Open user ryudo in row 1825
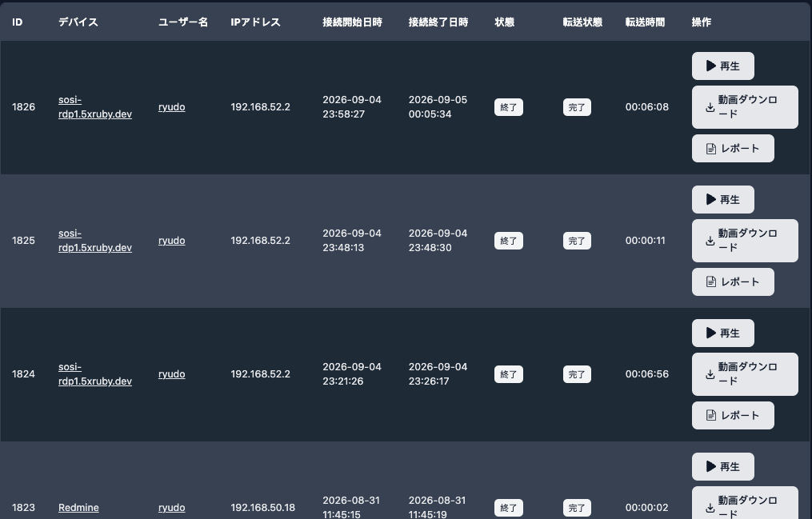Viewport: 812px width, 519px height. (171, 241)
